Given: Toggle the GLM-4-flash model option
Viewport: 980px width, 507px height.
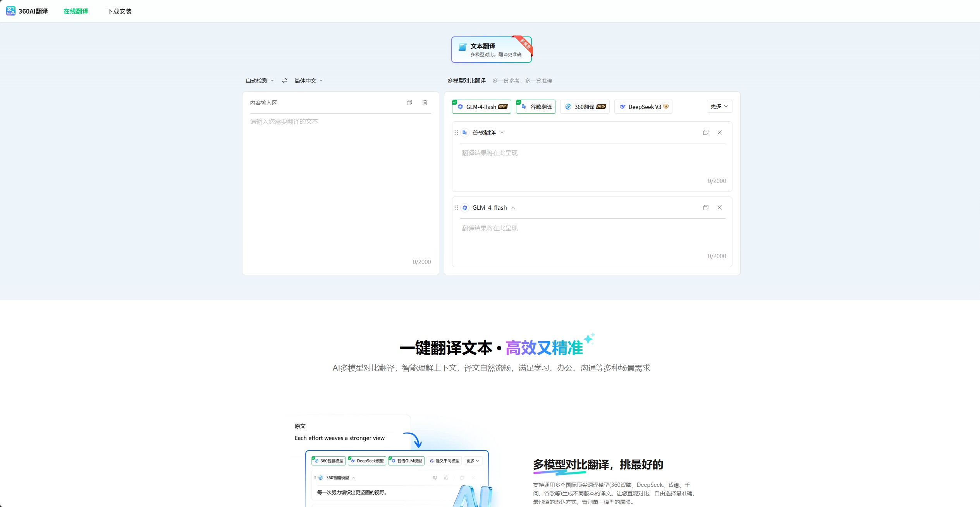Looking at the screenshot, I should (481, 107).
